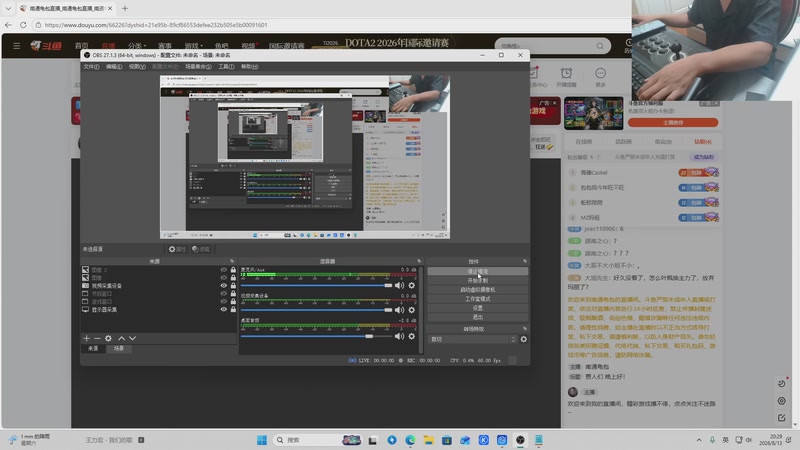
Task: Adjust the 视频采集设备 volume slider
Action: point(316,310)
